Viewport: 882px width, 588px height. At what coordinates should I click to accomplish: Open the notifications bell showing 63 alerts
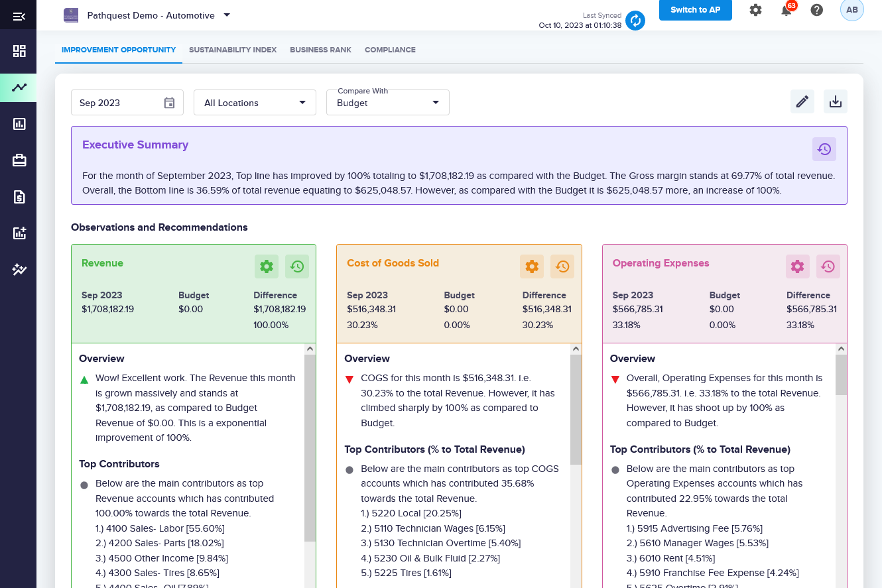[x=786, y=10]
